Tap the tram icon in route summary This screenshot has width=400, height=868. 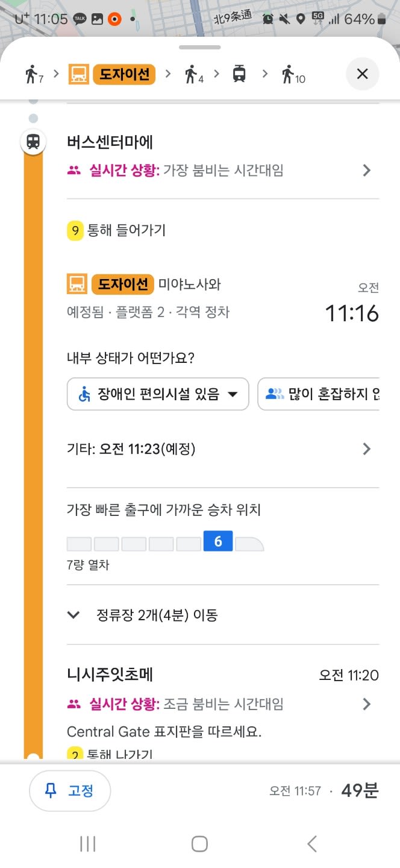239,75
